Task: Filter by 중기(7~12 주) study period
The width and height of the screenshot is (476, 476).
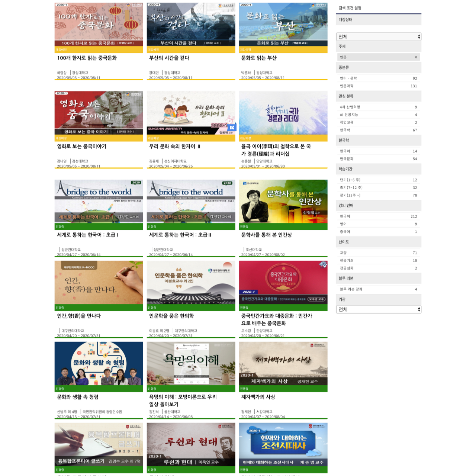Action: point(379,188)
